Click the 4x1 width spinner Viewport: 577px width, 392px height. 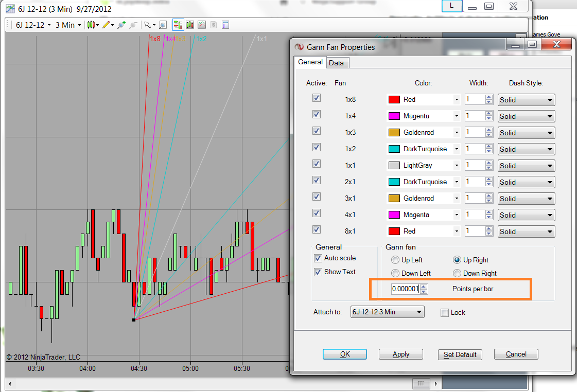pos(488,215)
